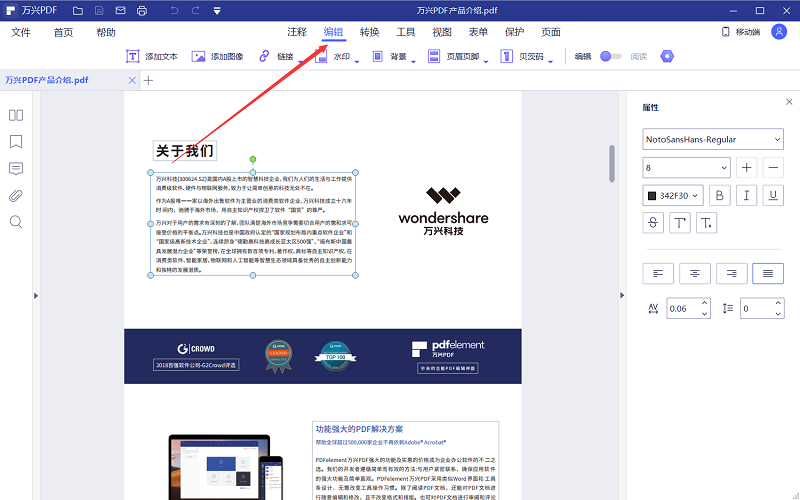Click the 页眉页脚 header footer tool

[x=454, y=56]
